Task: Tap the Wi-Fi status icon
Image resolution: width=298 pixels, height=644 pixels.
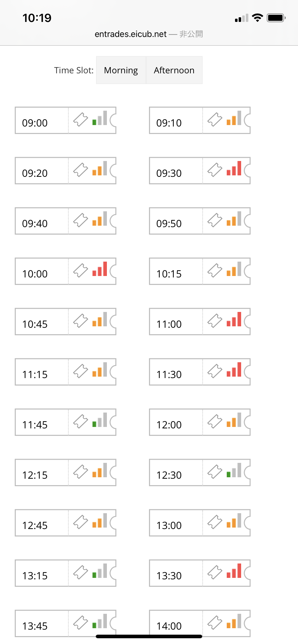Action: tap(257, 18)
